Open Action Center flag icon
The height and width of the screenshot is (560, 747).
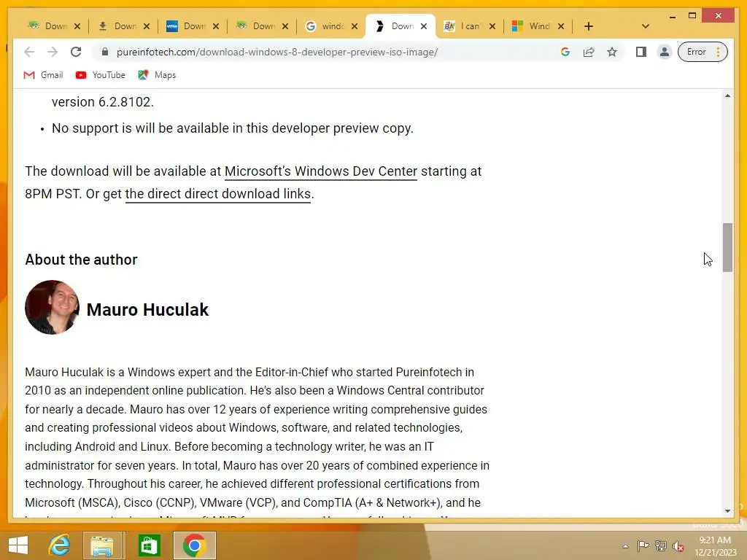[x=643, y=545]
